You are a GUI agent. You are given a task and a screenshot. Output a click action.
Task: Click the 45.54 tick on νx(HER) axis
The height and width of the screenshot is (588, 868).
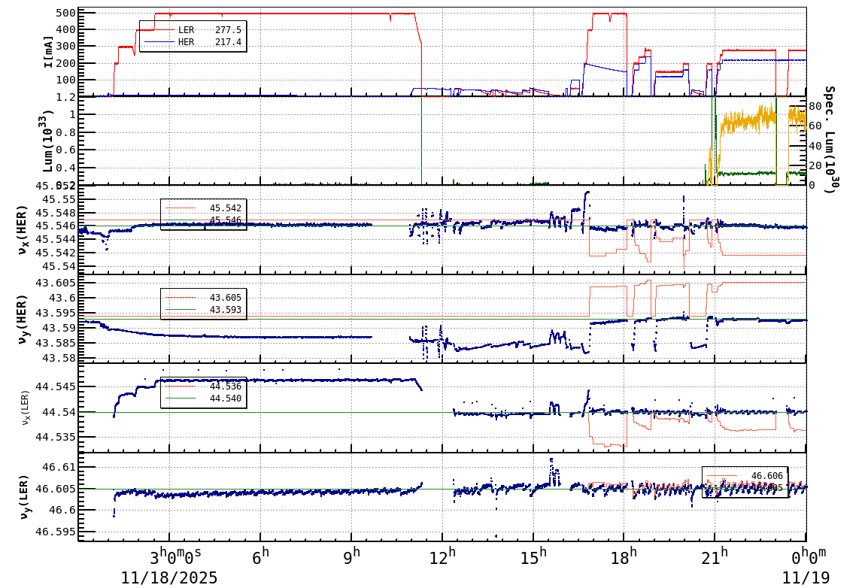59,266
